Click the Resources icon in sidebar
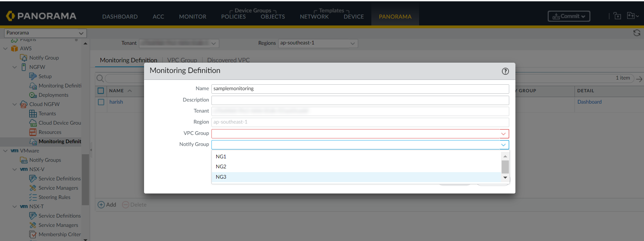This screenshot has width=644, height=241. pyautogui.click(x=33, y=132)
